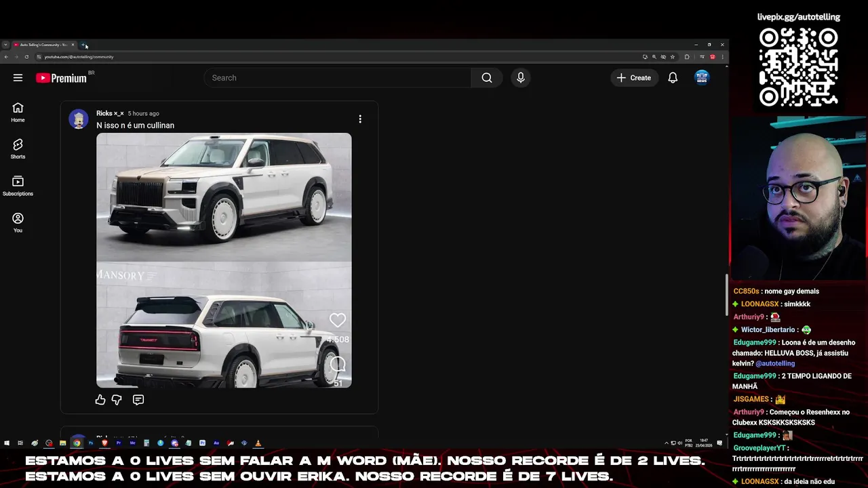Click the URL address bar
The image size is (868, 488).
(339, 57)
